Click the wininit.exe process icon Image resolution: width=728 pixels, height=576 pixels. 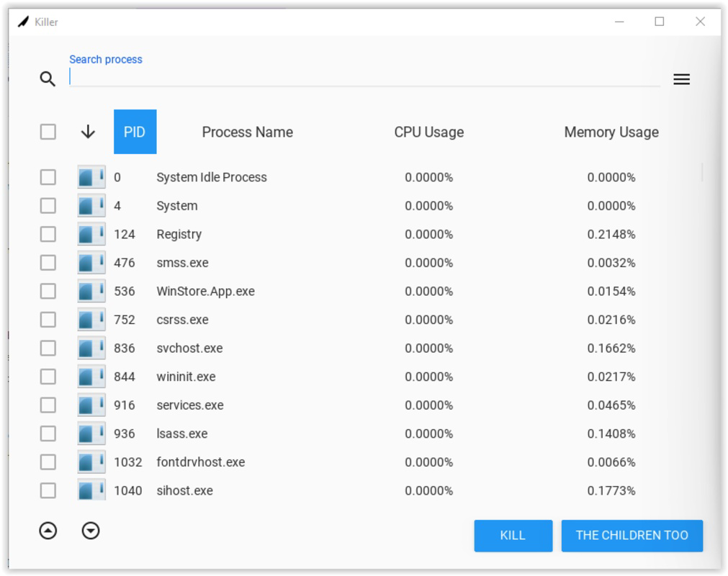tap(91, 377)
